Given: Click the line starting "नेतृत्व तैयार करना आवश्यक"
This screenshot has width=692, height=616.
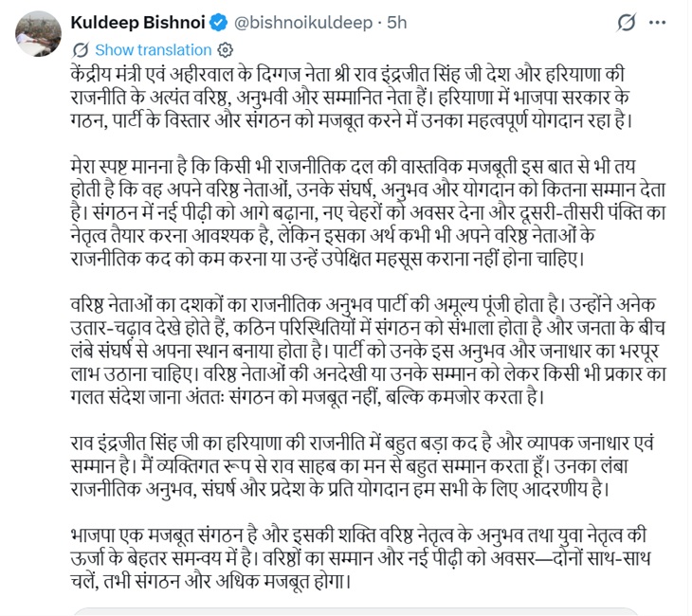Looking at the screenshot, I should point(333,236).
